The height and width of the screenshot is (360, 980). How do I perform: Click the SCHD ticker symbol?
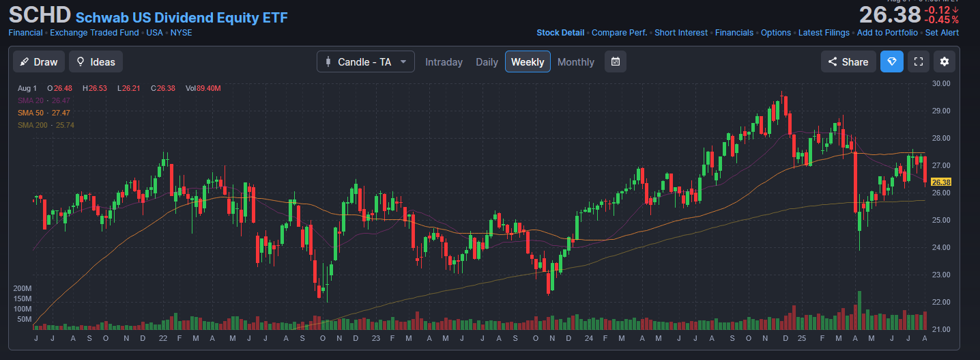point(40,14)
